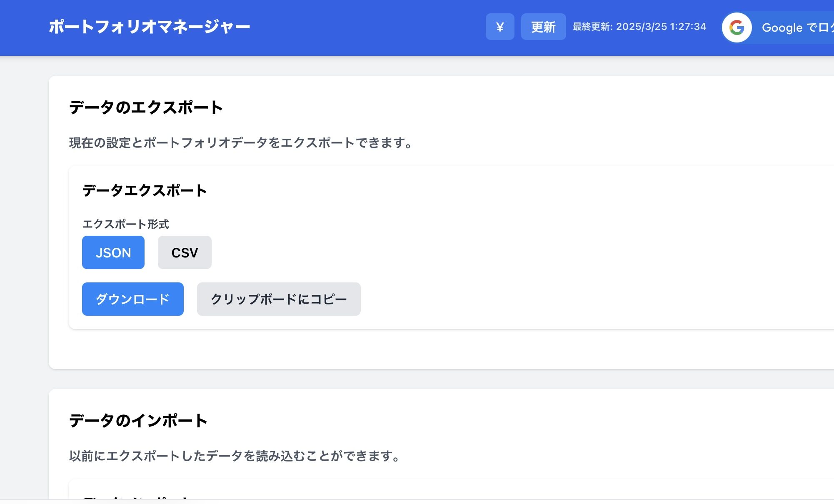This screenshot has height=504, width=834.
Task: Click the データのエクスポート heading
Action: (146, 107)
